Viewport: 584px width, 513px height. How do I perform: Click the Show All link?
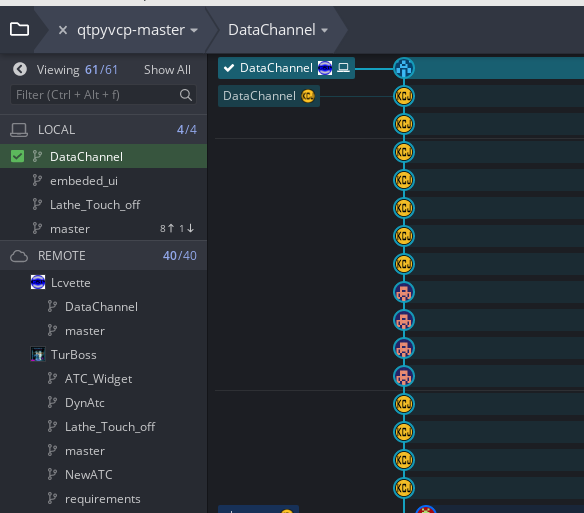(167, 70)
